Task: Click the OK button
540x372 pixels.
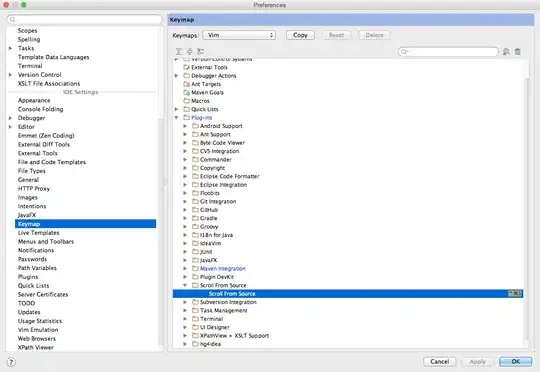Action: coord(516,361)
